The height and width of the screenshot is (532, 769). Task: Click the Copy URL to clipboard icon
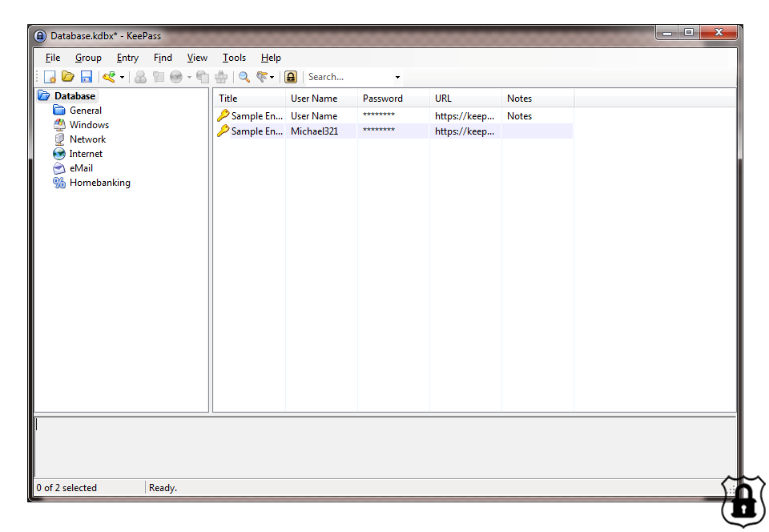point(202,77)
